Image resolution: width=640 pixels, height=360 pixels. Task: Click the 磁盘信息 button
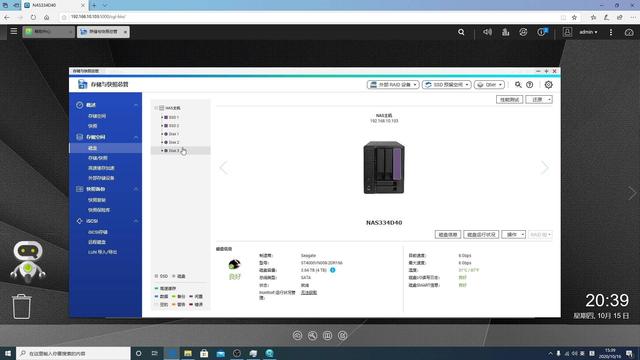448,235
